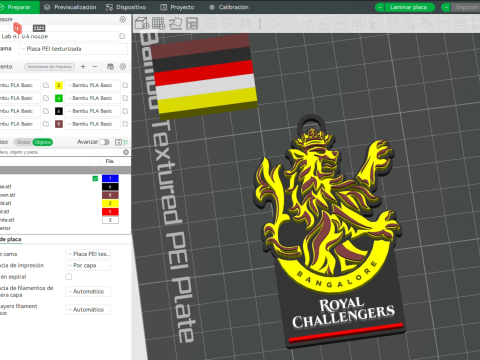Enable the 'en espiral' checkbox

click(x=69, y=277)
